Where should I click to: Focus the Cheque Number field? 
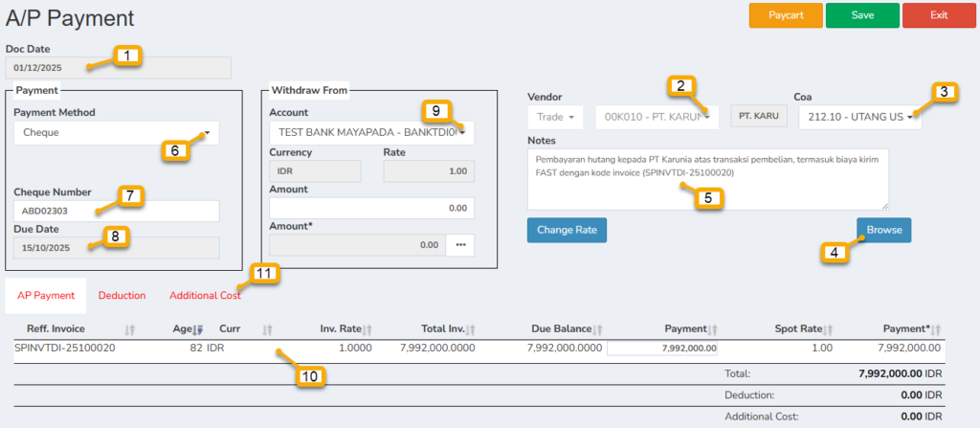[x=116, y=212]
